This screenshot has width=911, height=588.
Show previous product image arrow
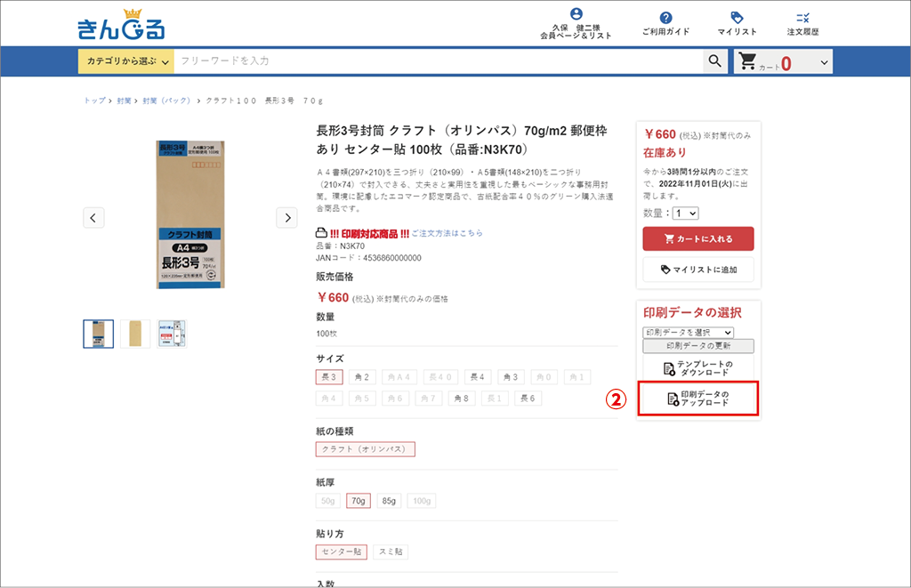click(x=94, y=217)
